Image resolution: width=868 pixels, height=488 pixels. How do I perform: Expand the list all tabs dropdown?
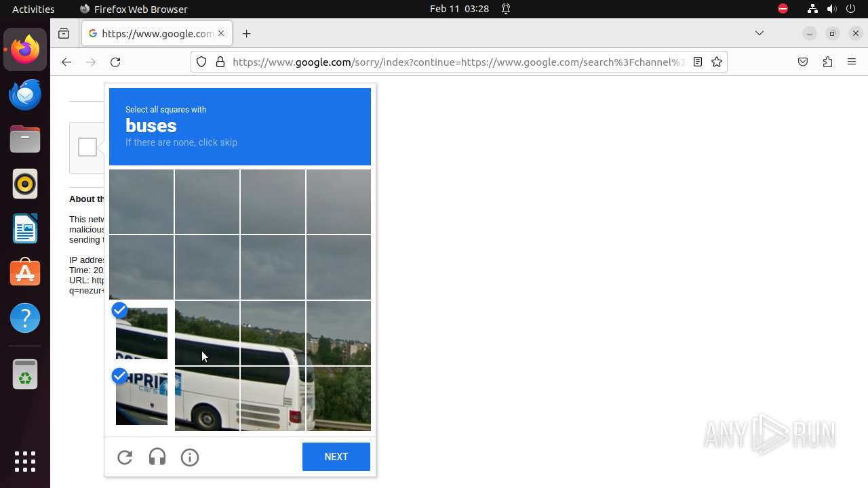759,33
